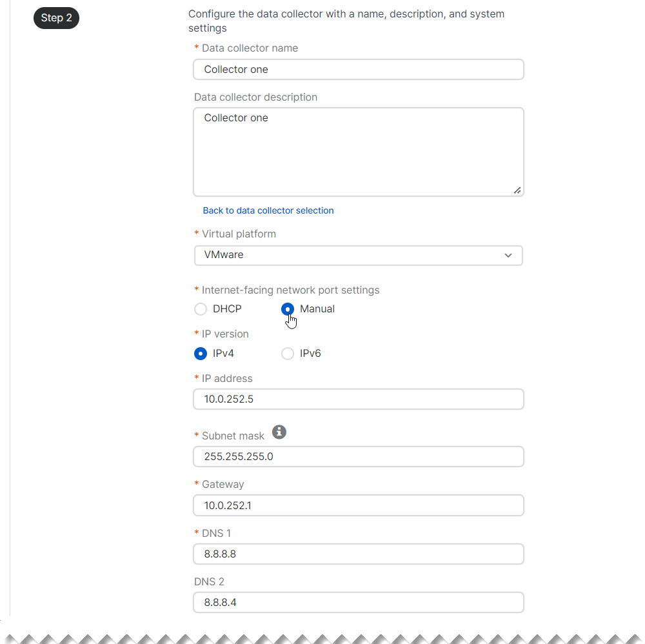Click the Subnet mask input field
Screen dimensions: 645x644
358,457
